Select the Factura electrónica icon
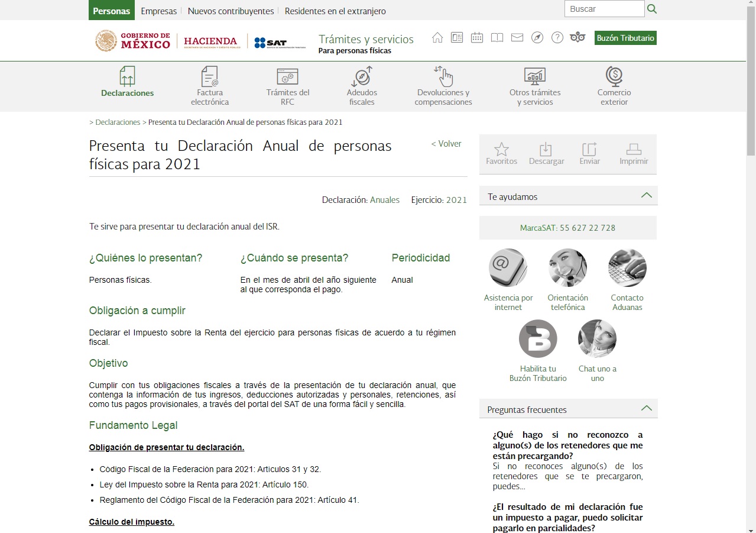 click(x=209, y=77)
